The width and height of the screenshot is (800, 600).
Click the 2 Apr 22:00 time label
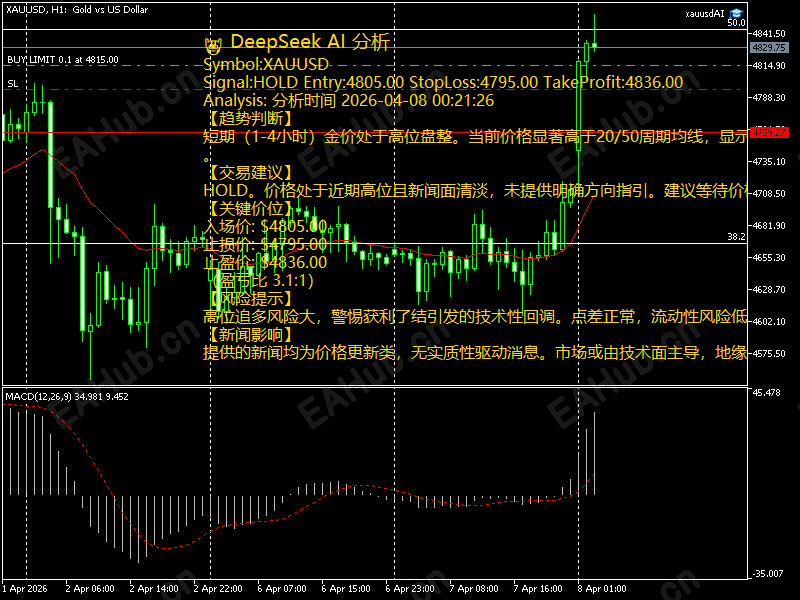(x=218, y=589)
